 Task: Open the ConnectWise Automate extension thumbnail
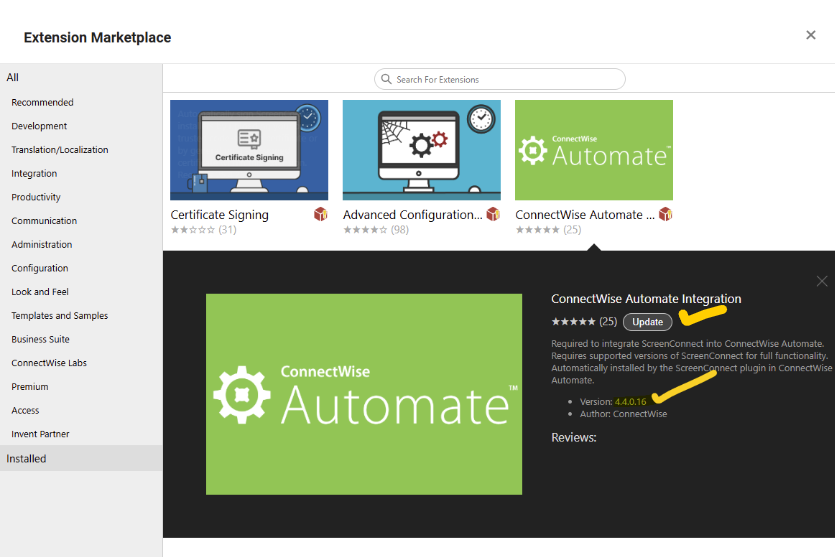click(x=594, y=150)
